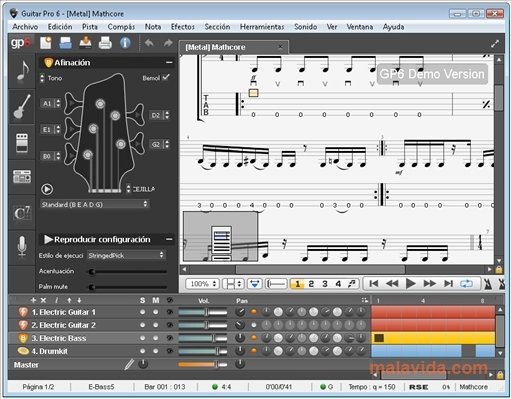Undo the last action
Image resolution: width=511 pixels, height=399 pixels.
point(149,43)
